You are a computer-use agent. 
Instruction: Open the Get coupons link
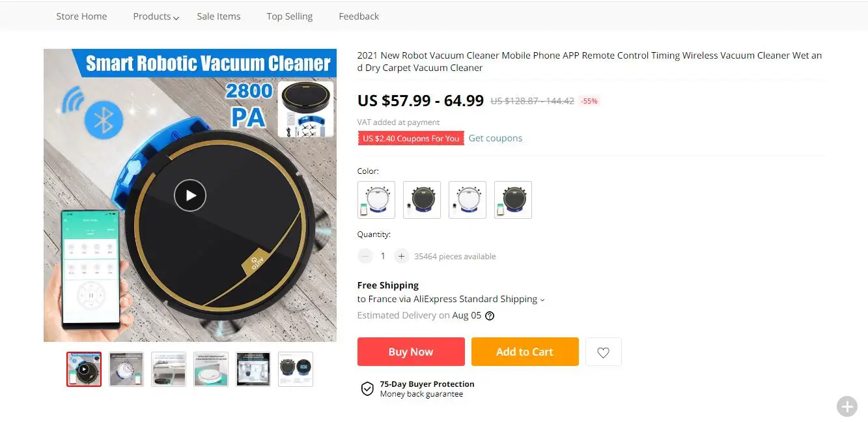coord(496,138)
